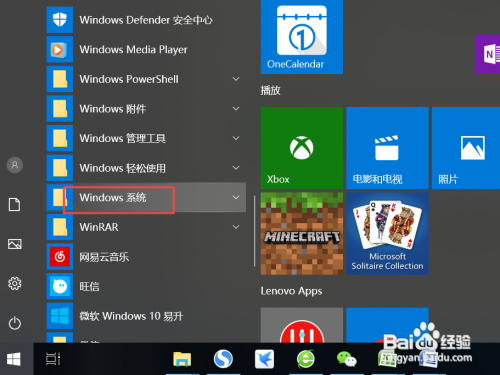Open the red Lenovo Apps tile
Viewport: 500px width, 375px height.
click(x=302, y=325)
